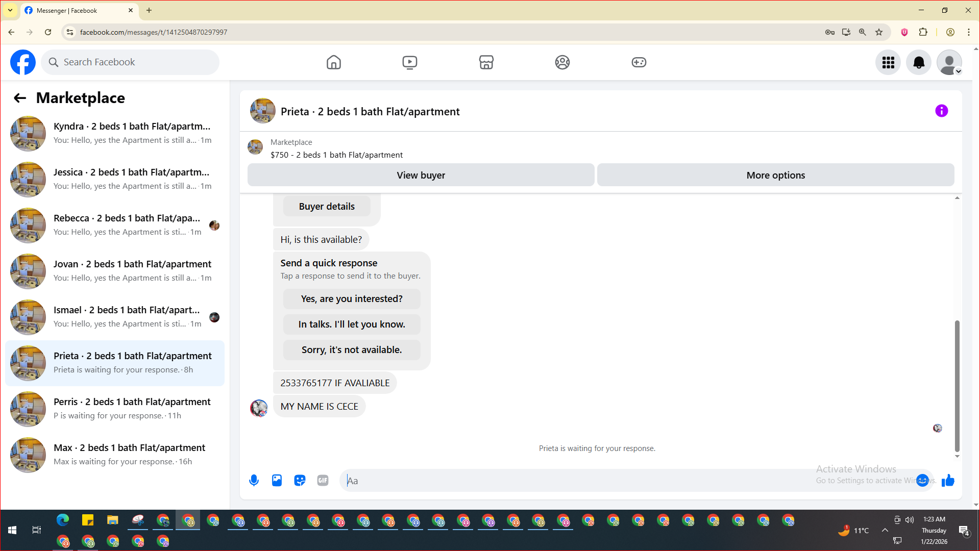Send a thumbs-up like

click(x=948, y=480)
